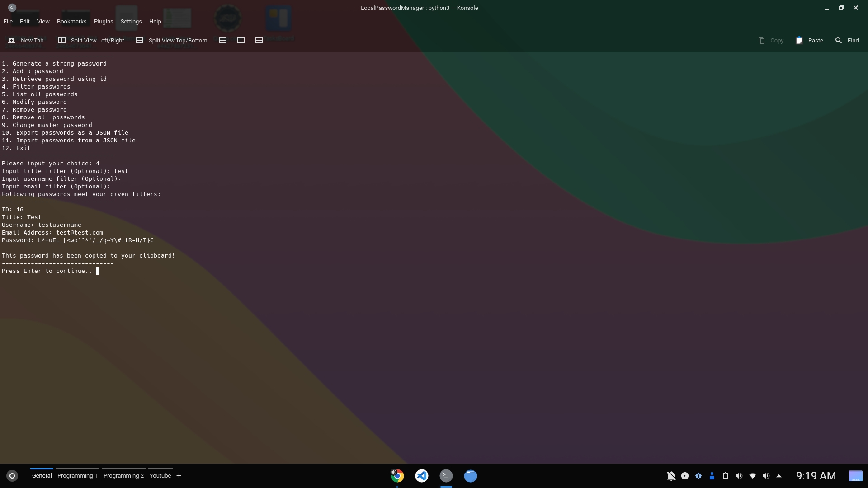Open the Wi-Fi network tray icon
868x488 pixels.
[753, 476]
